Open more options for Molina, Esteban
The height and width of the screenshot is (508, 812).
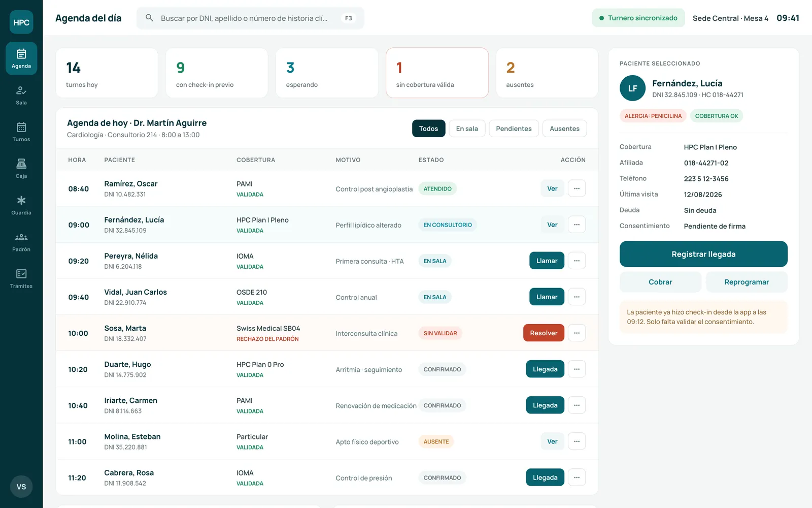(x=577, y=441)
